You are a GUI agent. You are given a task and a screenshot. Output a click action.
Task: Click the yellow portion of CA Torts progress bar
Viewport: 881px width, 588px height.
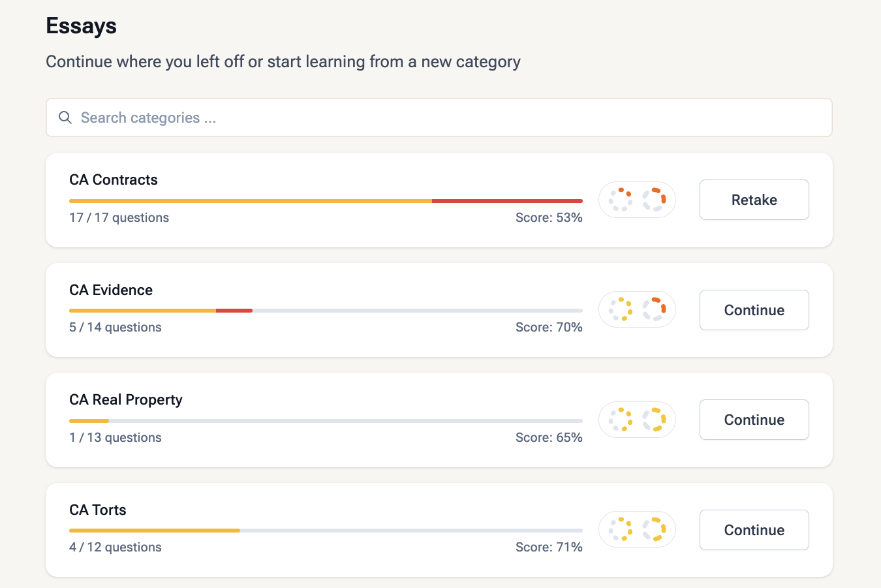155,531
